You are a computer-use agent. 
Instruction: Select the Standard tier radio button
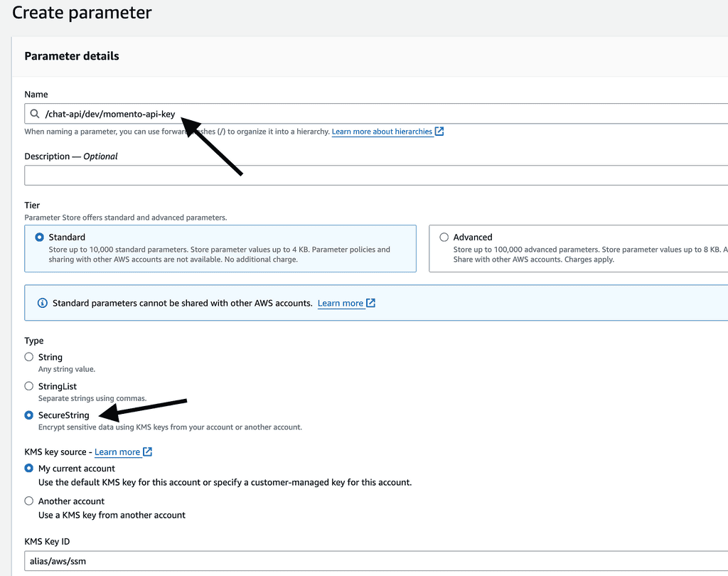(39, 238)
